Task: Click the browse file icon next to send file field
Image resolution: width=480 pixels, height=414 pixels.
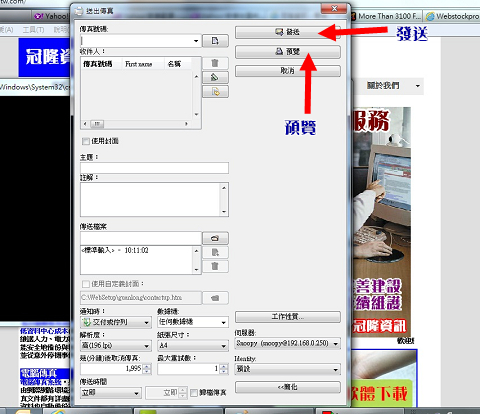Action: click(x=215, y=238)
